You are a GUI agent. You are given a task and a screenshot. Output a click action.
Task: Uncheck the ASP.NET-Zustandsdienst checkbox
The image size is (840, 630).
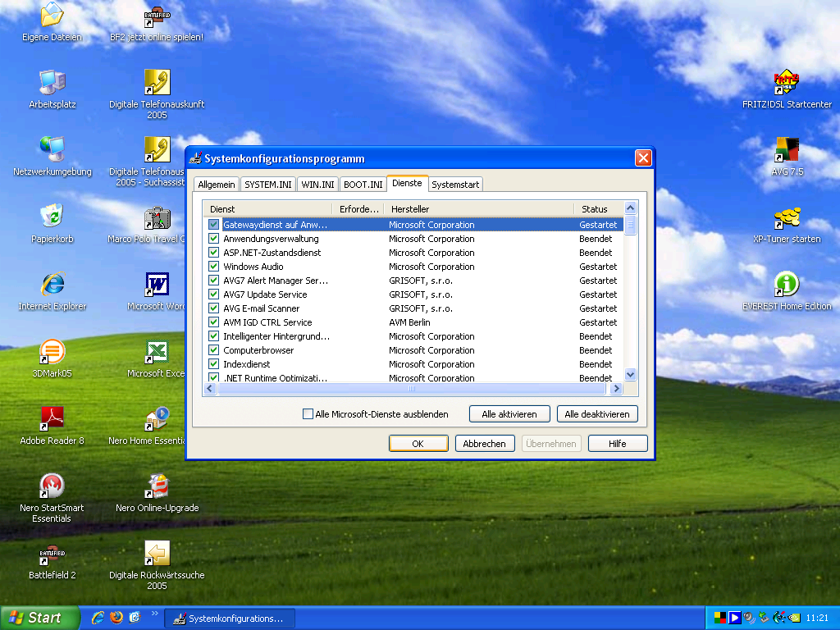214,253
